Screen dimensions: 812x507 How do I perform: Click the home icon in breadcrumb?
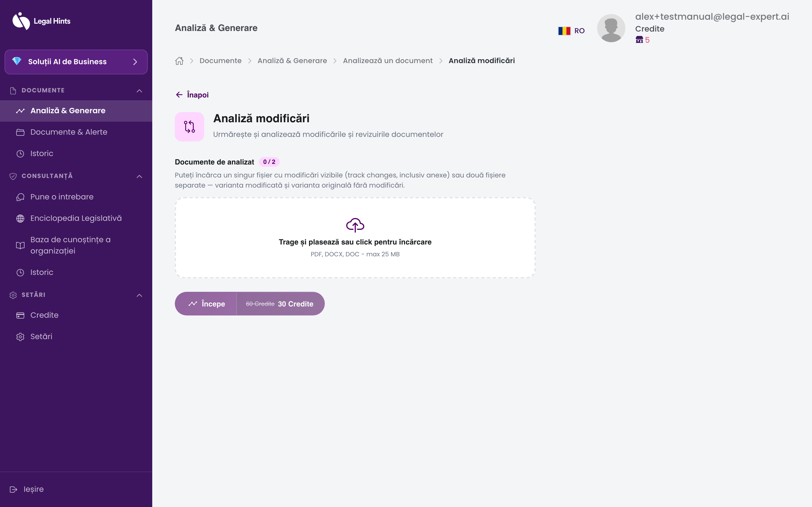click(x=179, y=61)
